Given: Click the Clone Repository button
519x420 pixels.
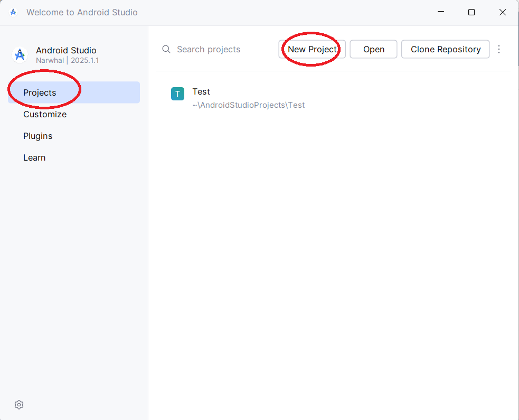Looking at the screenshot, I should 445,49.
